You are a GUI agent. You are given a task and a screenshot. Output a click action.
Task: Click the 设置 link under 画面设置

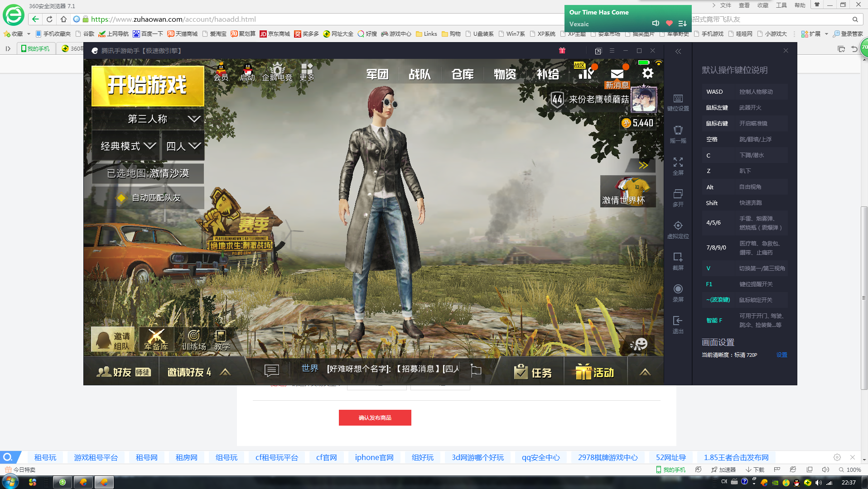pyautogui.click(x=781, y=355)
